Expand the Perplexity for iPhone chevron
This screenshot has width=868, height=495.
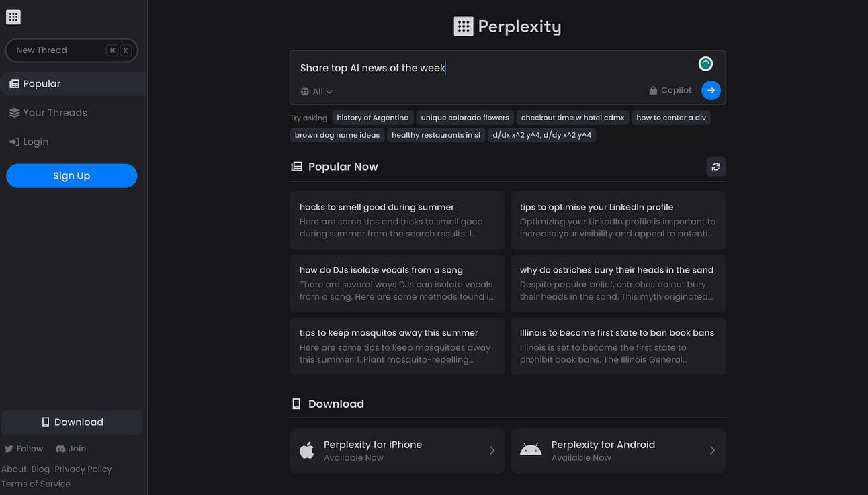click(492, 451)
